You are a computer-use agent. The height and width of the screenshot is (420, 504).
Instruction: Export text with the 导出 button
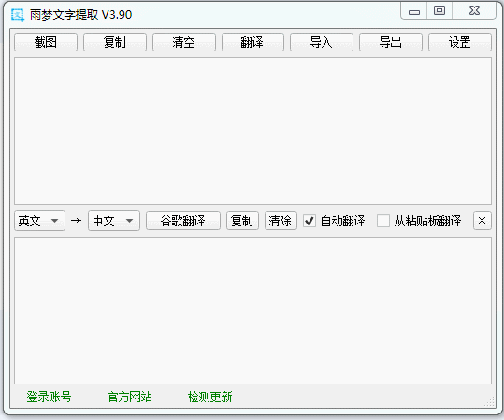point(391,42)
